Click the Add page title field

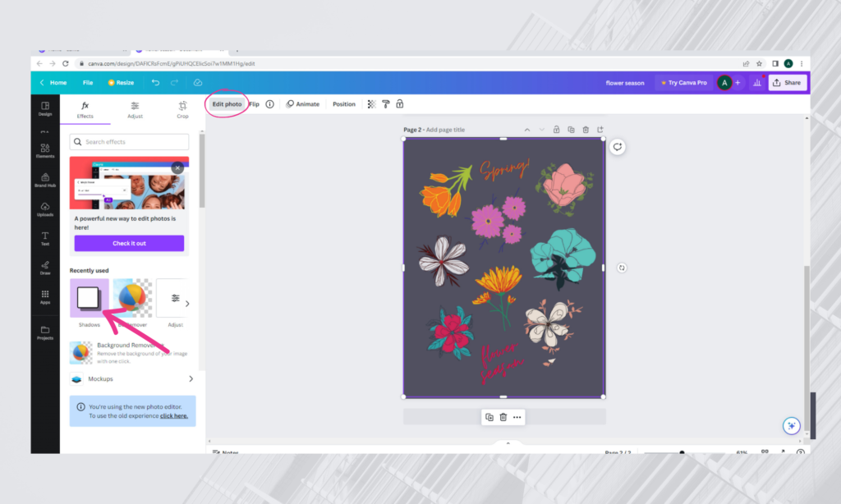(x=445, y=130)
